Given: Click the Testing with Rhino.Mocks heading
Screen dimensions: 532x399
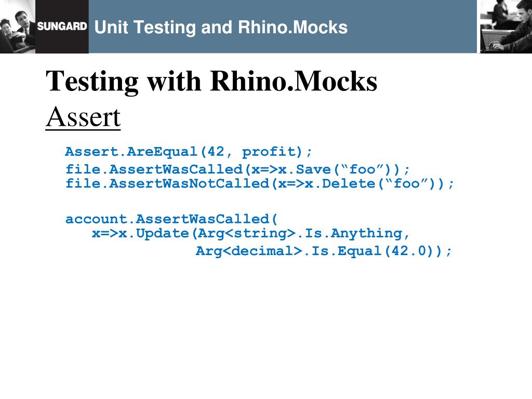Looking at the screenshot, I should coord(211,81).
